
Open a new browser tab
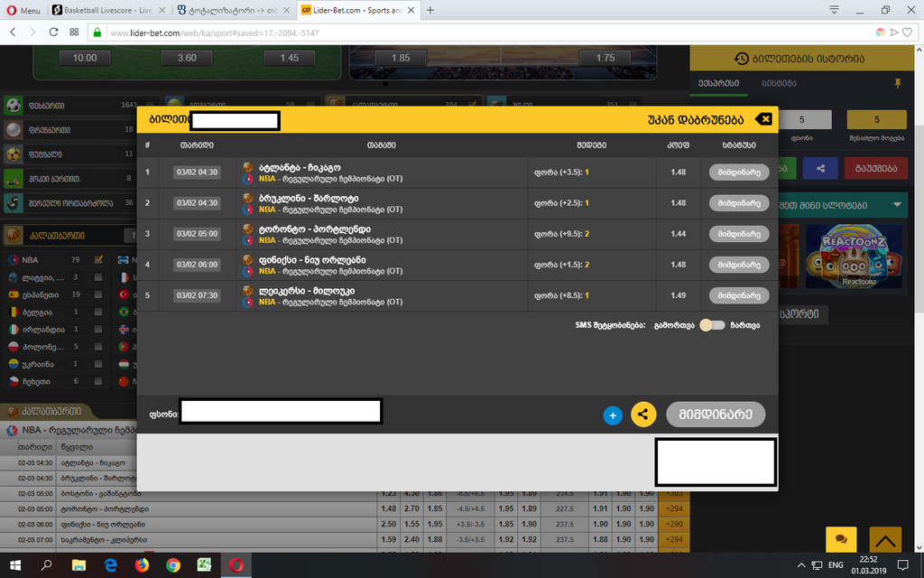click(x=430, y=10)
